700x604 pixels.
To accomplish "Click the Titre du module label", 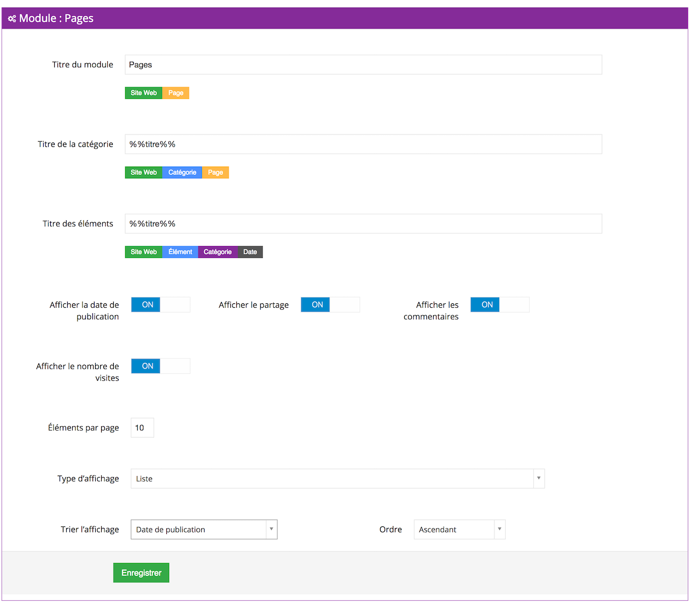I will click(x=83, y=64).
